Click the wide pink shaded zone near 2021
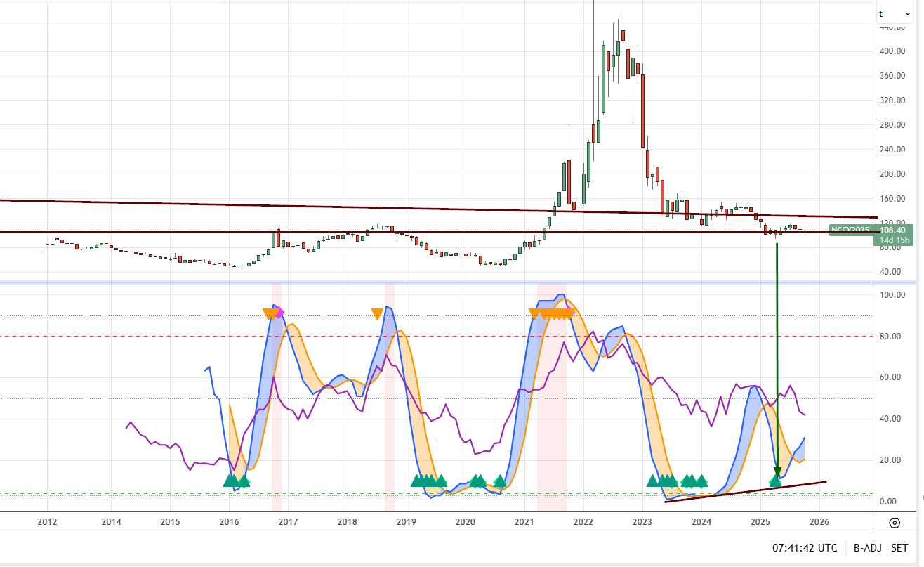This screenshot has width=924, height=567. (551, 422)
